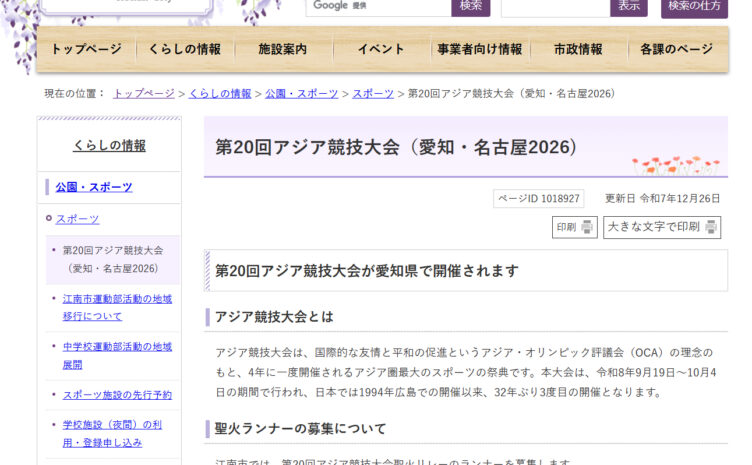
Task: Select 事業者向け情報 in the navigation bar
Action: tap(479, 49)
